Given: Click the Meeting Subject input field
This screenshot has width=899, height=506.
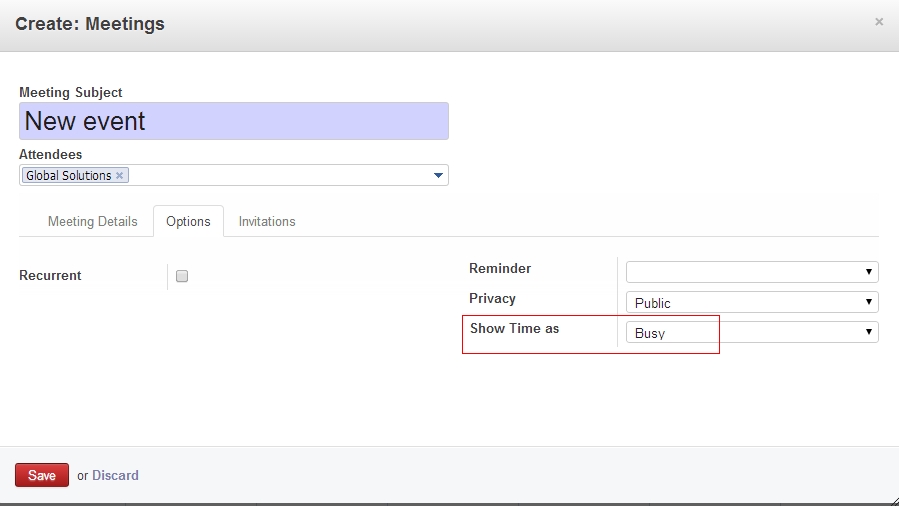Looking at the screenshot, I should click(234, 121).
